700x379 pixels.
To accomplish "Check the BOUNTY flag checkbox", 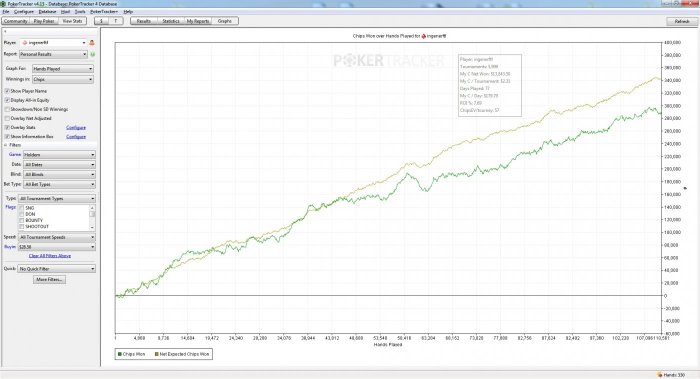I will (21, 221).
